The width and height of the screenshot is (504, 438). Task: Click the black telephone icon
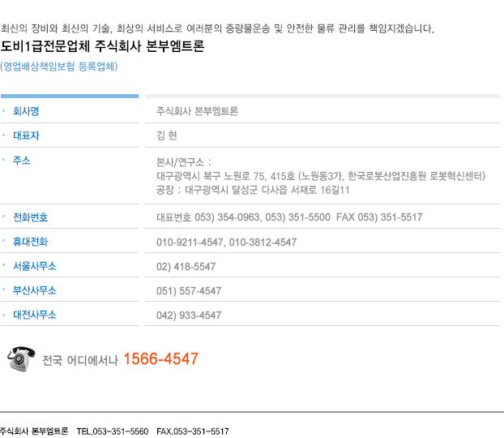pyautogui.click(x=21, y=359)
